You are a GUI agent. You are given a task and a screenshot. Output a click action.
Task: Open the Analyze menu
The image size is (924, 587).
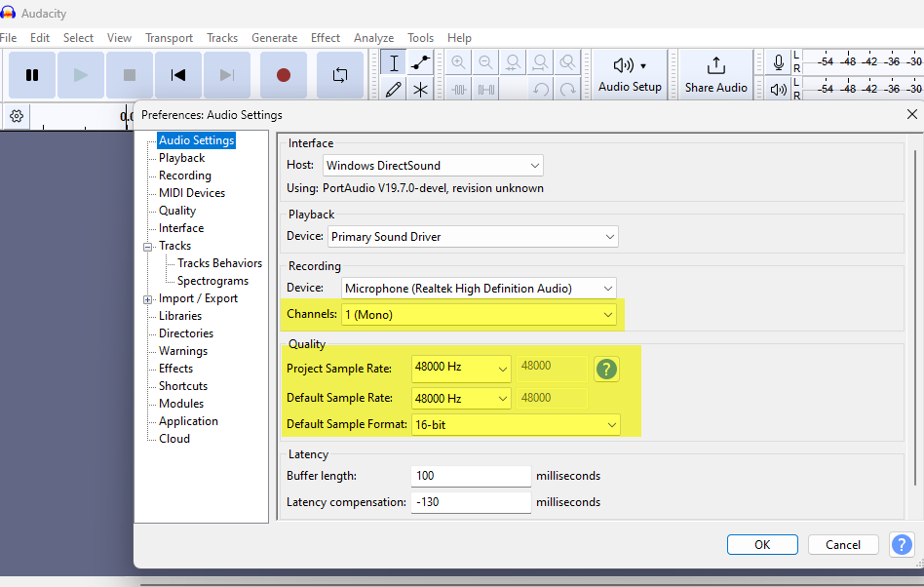coord(373,38)
